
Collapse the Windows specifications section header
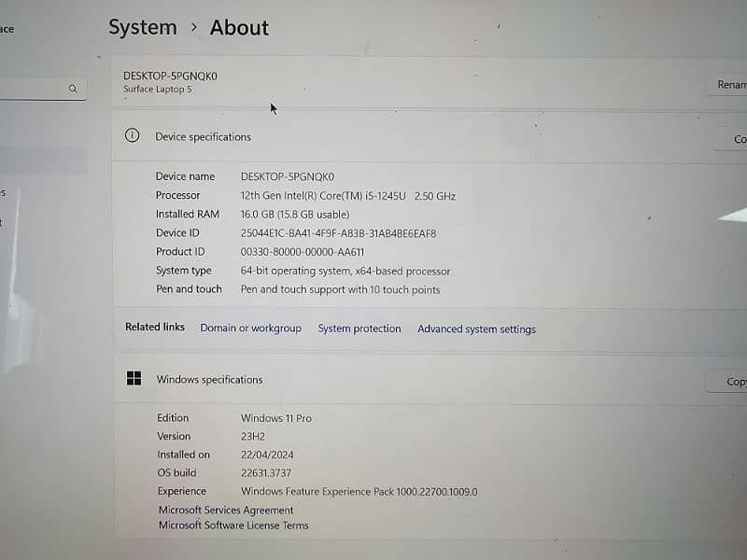coord(420,380)
